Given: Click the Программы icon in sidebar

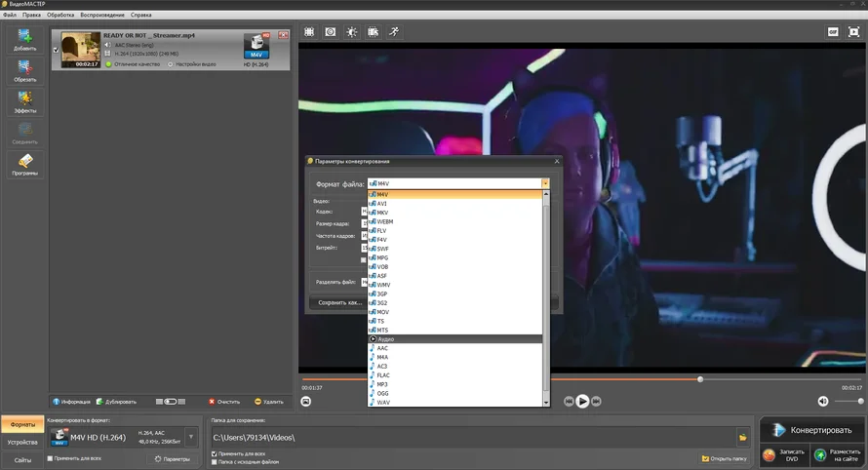Looking at the screenshot, I should (x=25, y=165).
